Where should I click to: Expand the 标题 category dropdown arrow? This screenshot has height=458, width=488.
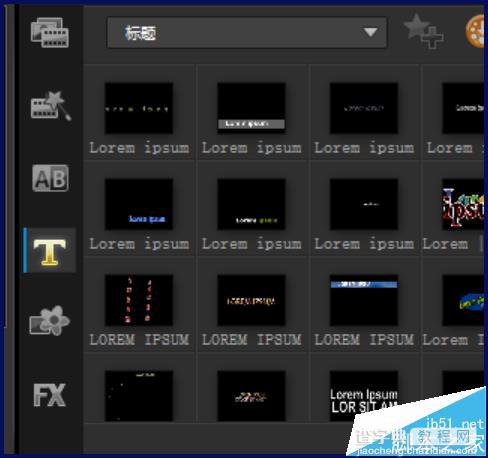click(x=370, y=32)
